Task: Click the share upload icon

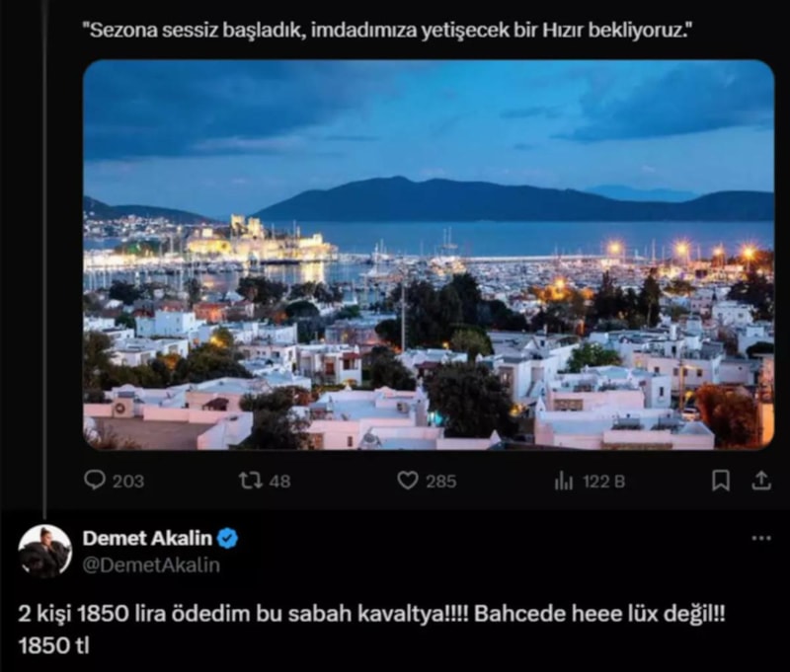Action: pos(761,481)
